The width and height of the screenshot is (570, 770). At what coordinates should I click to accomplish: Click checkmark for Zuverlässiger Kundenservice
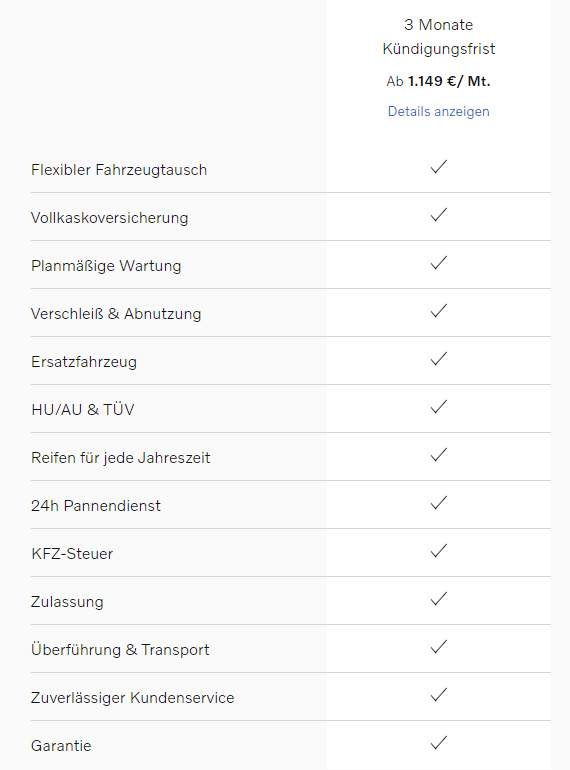coord(439,695)
